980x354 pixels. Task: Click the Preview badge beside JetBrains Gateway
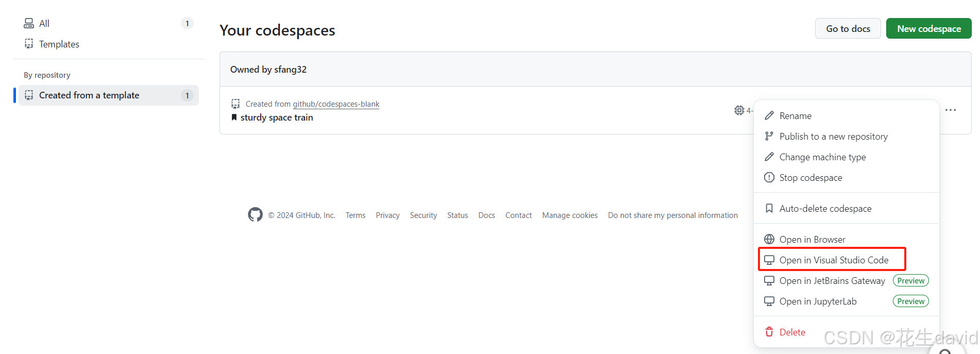pyautogui.click(x=911, y=280)
